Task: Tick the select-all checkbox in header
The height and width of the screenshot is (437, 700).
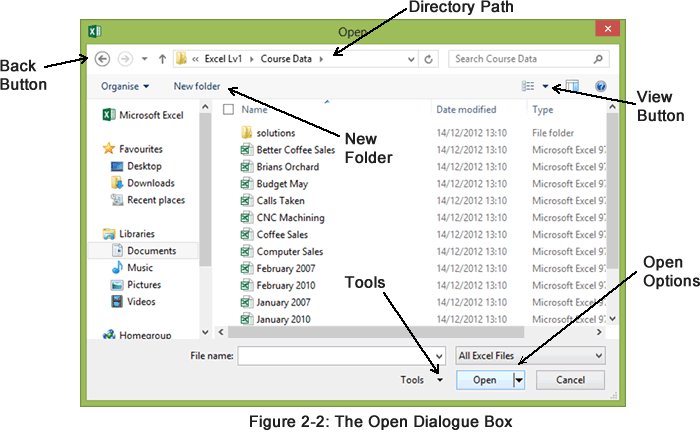Action: coord(229,109)
